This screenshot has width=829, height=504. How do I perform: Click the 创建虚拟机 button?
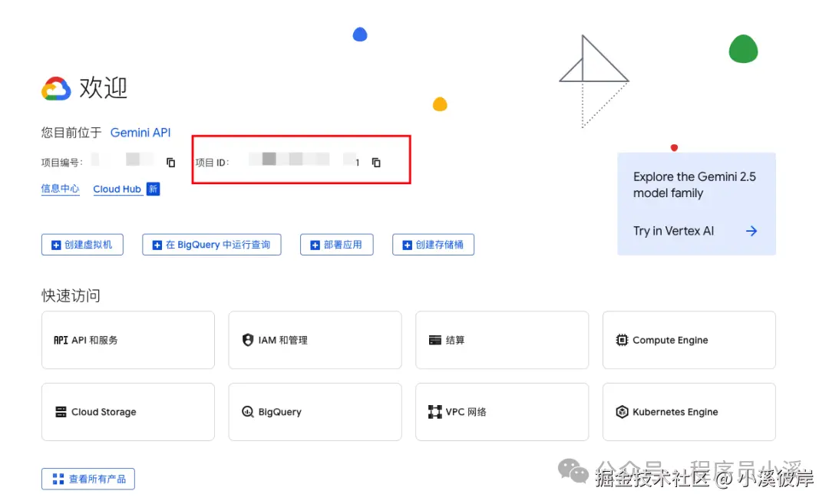pyautogui.click(x=82, y=244)
